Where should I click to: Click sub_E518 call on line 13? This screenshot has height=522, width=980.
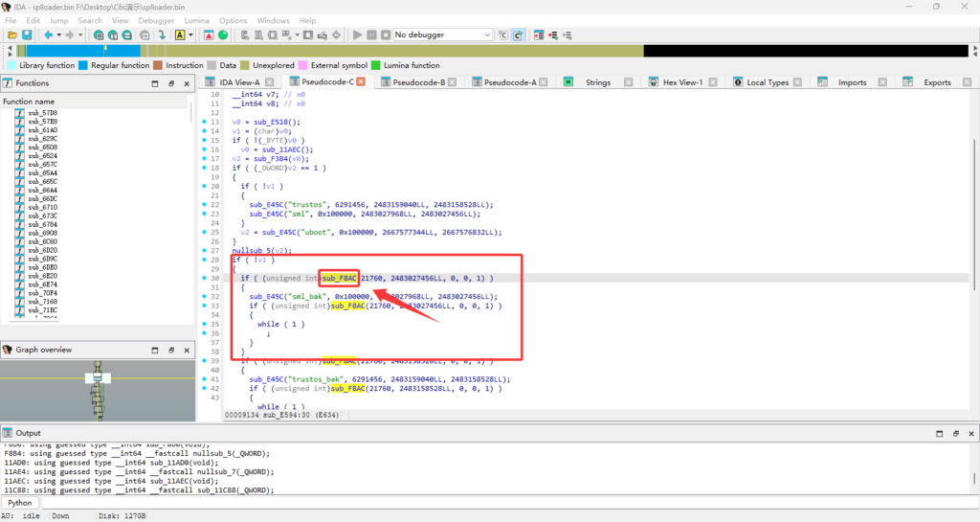click(x=272, y=122)
